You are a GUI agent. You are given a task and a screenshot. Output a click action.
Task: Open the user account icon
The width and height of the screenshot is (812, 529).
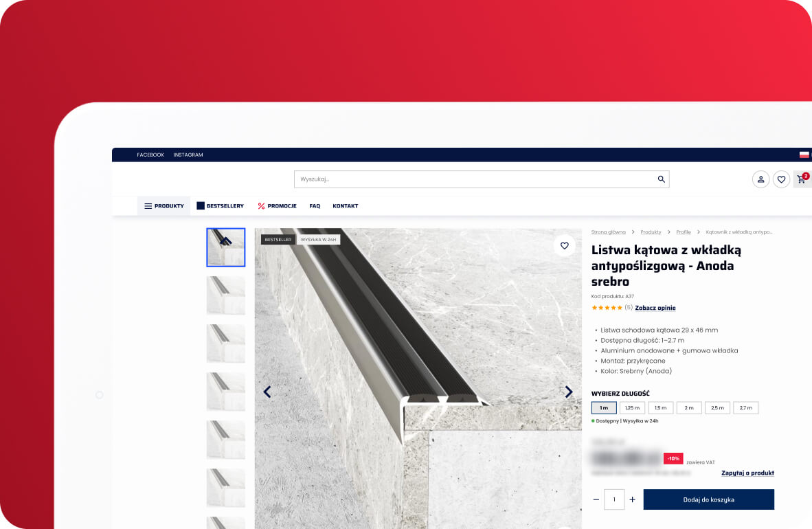(760, 179)
